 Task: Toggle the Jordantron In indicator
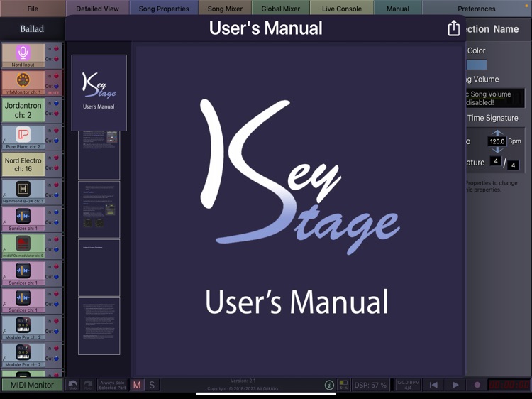tap(56, 103)
